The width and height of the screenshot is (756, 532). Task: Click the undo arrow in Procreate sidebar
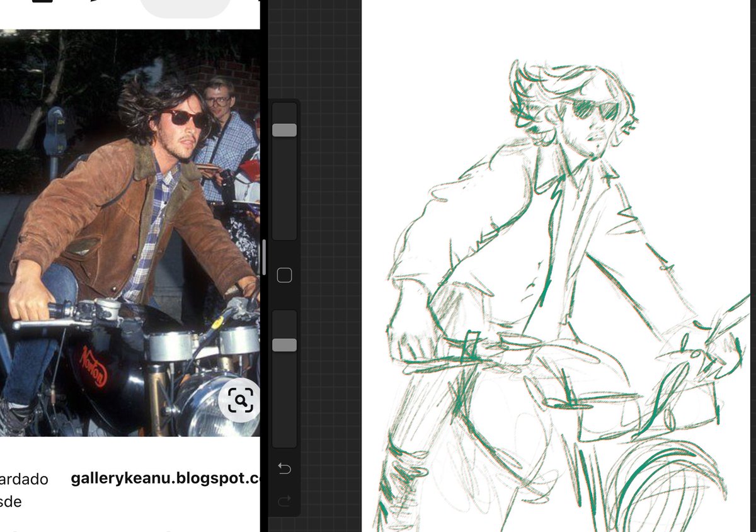point(284,468)
